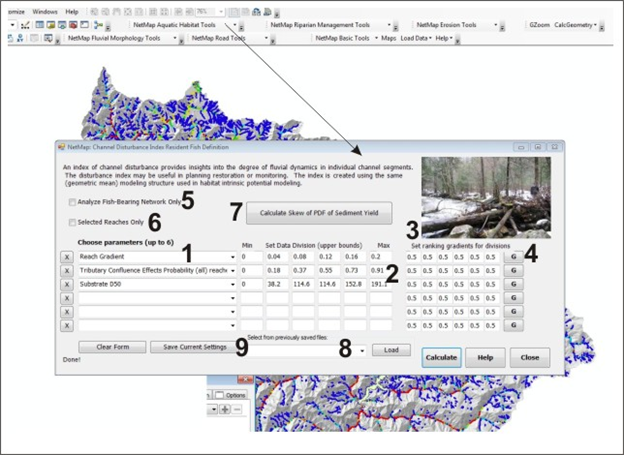Screen dimensions: 624x455
Task: Click X next to Tributary Confluence Effects row
Action: point(67,270)
